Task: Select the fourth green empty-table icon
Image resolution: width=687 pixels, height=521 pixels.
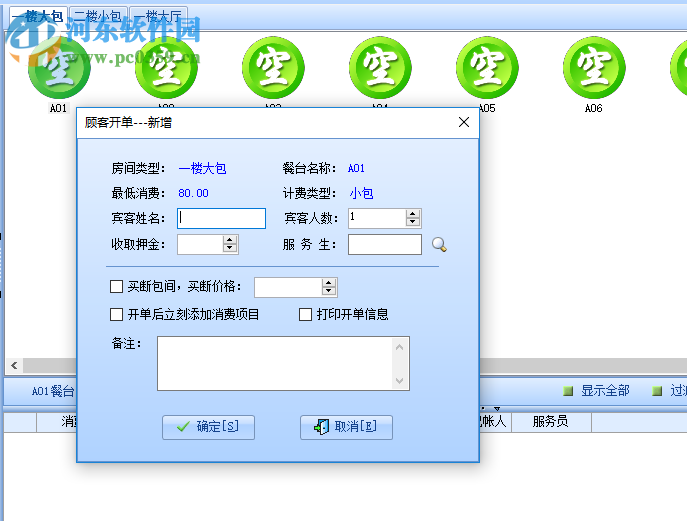Action: [x=380, y=68]
